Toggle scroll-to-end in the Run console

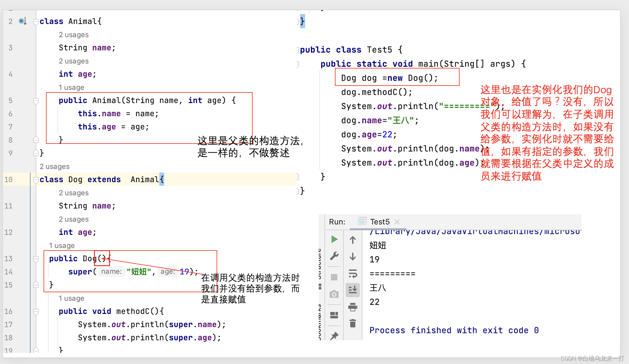click(353, 290)
